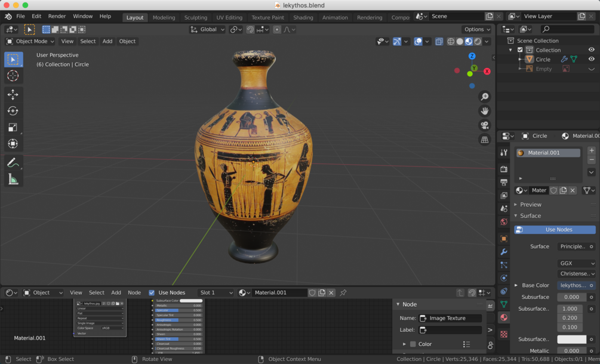Open the Tool properties tab

503,153
